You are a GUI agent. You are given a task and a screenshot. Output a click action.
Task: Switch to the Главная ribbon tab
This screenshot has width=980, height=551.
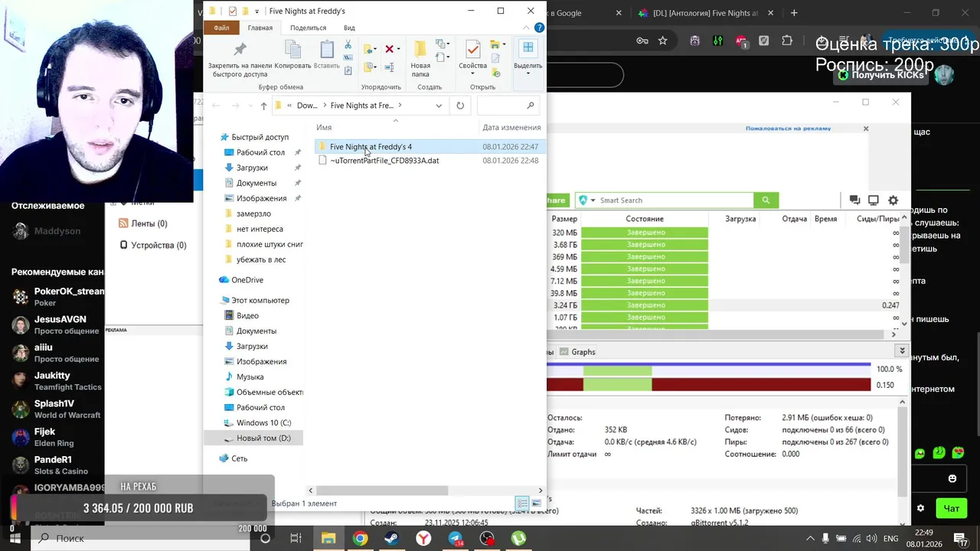click(x=260, y=28)
